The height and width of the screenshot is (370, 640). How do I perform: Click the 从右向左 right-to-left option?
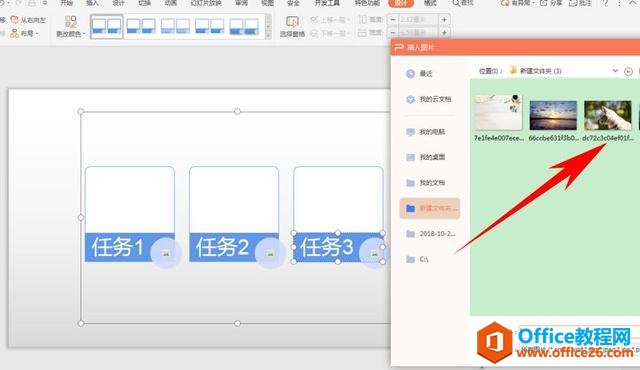[x=28, y=20]
